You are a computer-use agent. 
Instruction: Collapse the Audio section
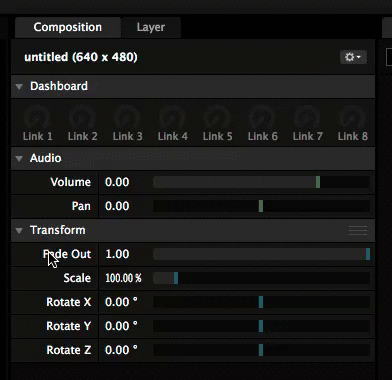click(19, 159)
